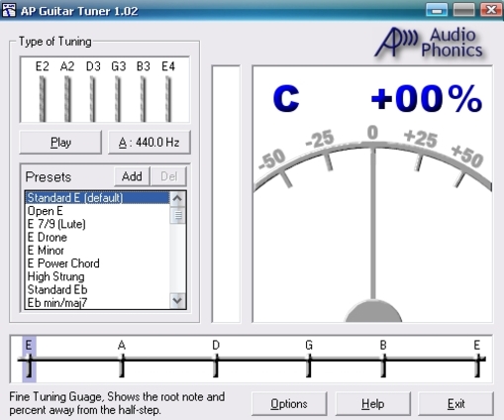Click the disabled Del preset button

(x=168, y=176)
